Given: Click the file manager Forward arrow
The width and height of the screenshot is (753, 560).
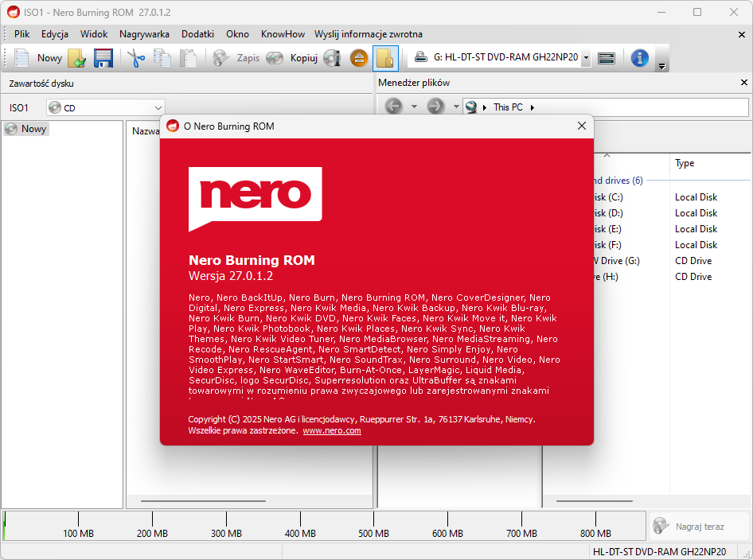Looking at the screenshot, I should [435, 106].
